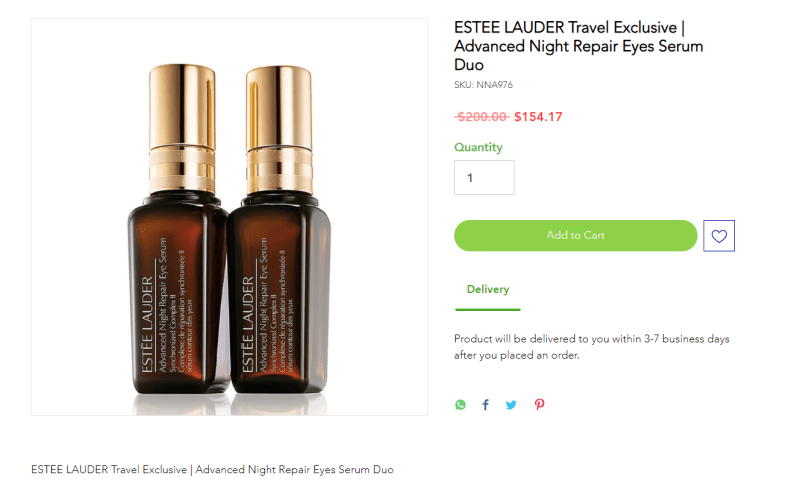Screen dimensions: 800x481
Task: Select the product title heading text
Action: point(579,46)
